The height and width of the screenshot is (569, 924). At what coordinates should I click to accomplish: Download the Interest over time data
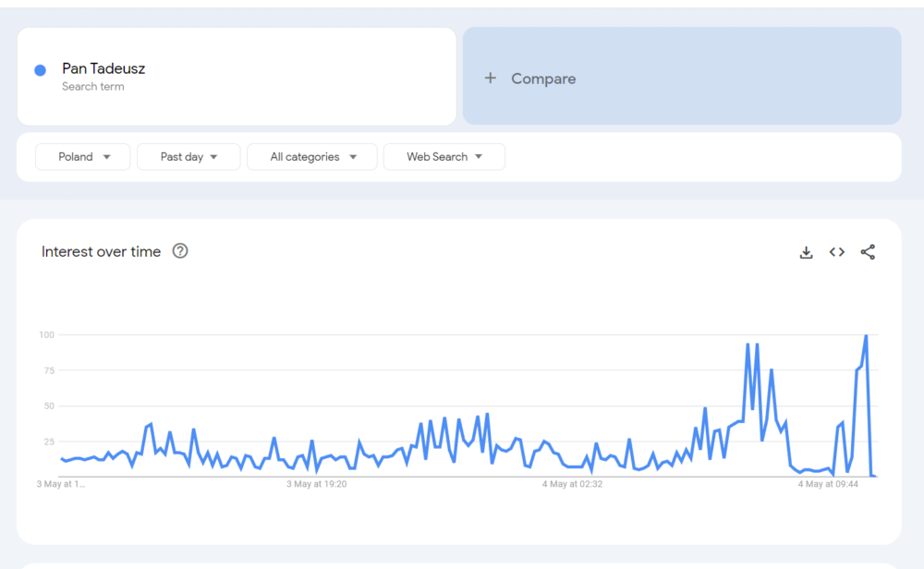(x=806, y=252)
